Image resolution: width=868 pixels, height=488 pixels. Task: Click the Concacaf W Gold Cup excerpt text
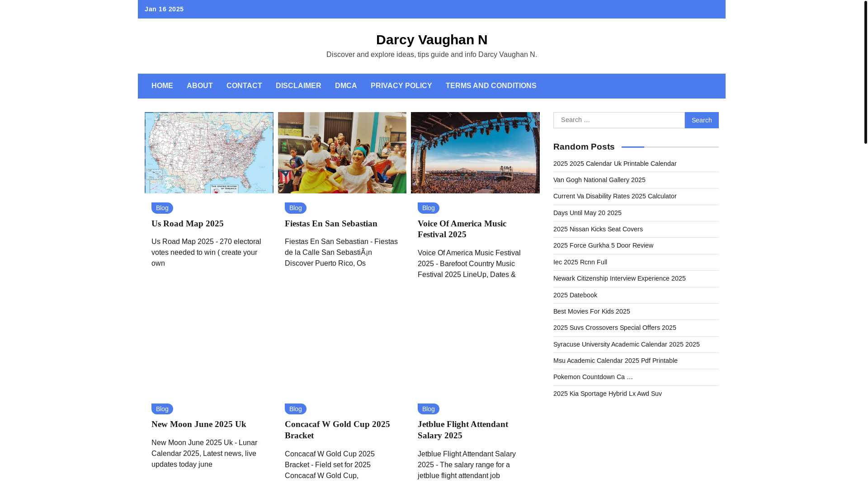pyautogui.click(x=330, y=465)
